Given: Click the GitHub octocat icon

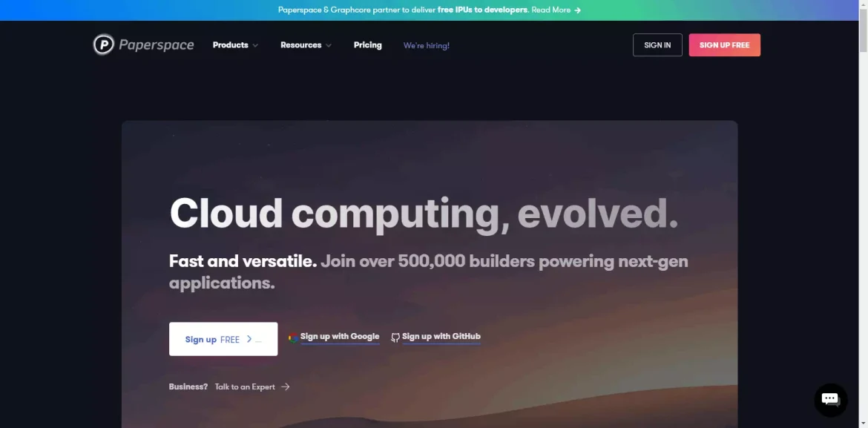Looking at the screenshot, I should pos(395,338).
